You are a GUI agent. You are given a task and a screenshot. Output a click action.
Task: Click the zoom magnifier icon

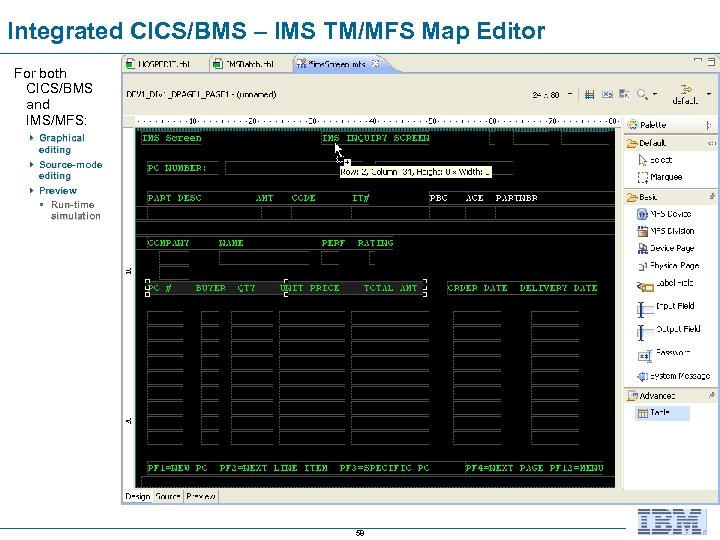click(x=642, y=95)
